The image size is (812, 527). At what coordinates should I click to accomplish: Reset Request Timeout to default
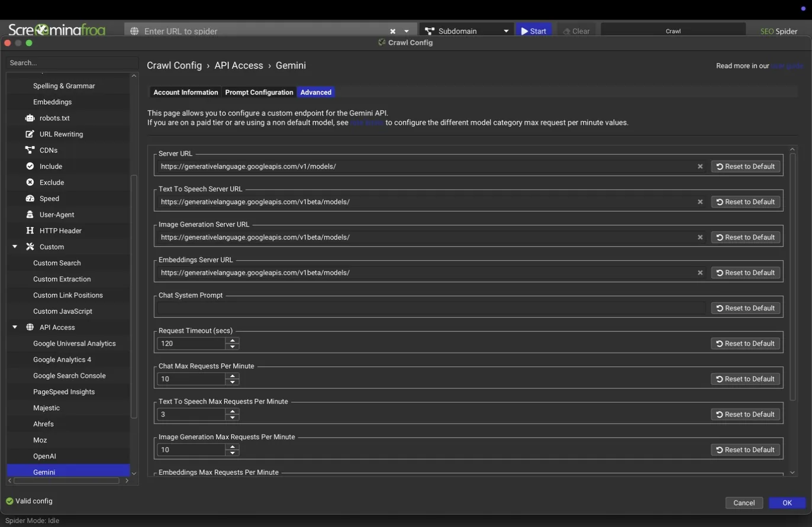point(746,344)
